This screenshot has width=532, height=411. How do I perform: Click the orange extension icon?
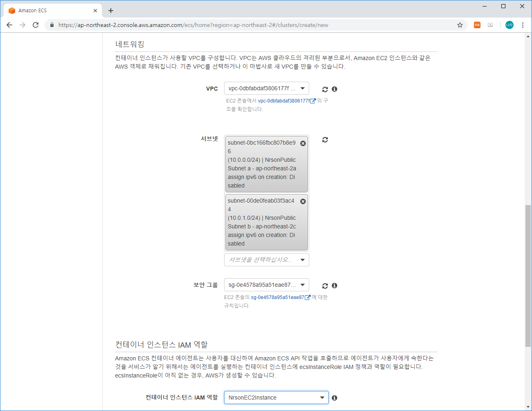pos(477,25)
